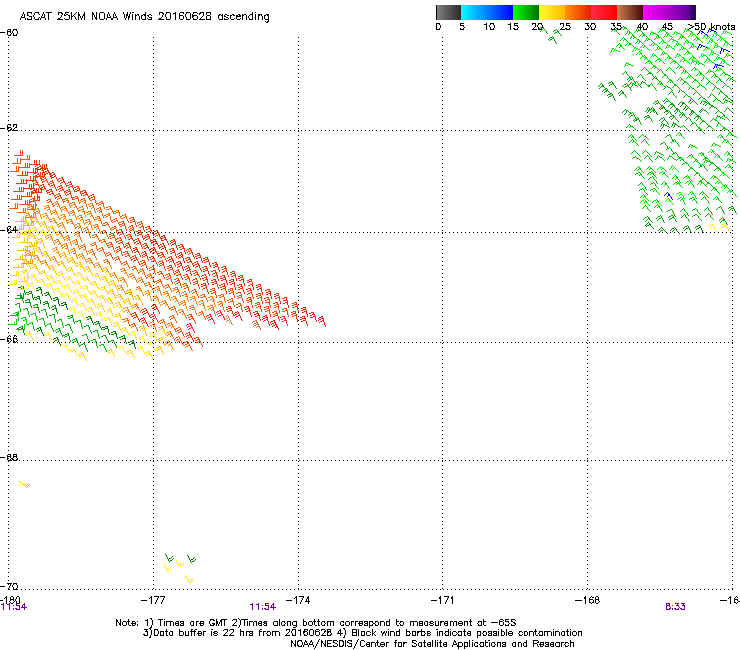Click the cyan-blue 5-15 knots color segment
This screenshot has height=650, width=740.
click(487, 12)
